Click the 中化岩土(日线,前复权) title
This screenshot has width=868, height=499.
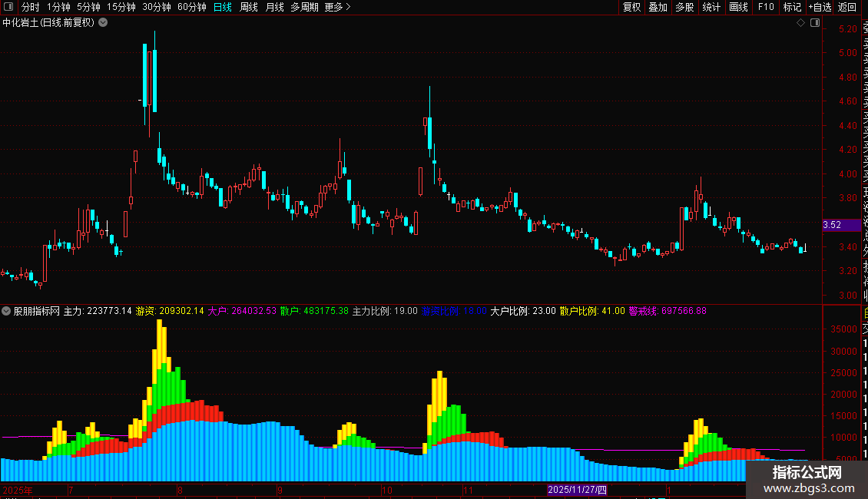[48, 23]
